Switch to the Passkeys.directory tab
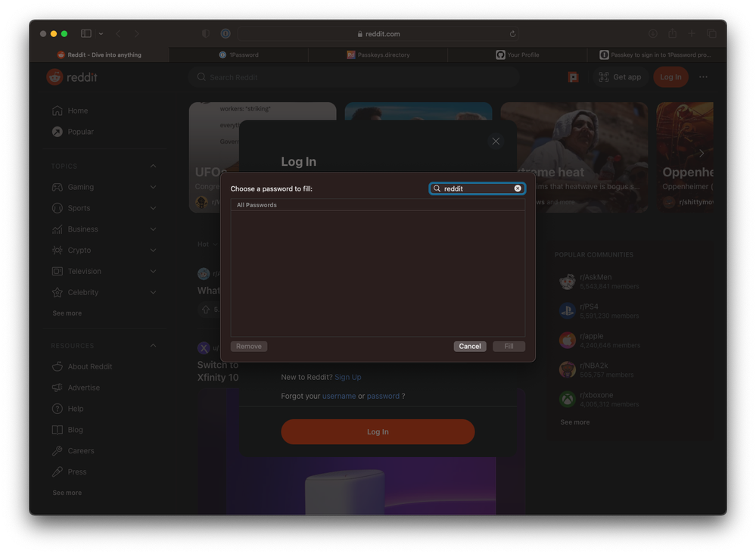The image size is (756, 554). click(378, 54)
